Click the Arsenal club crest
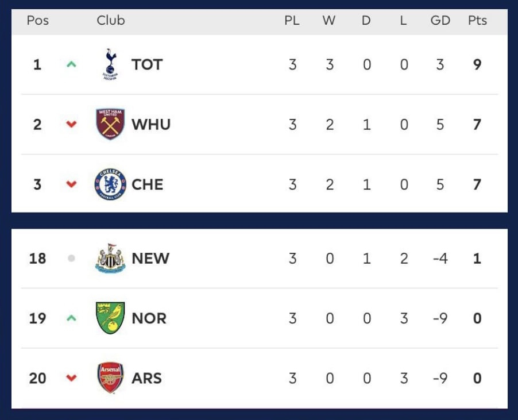Viewport: 518px width, 420px height. [110, 377]
